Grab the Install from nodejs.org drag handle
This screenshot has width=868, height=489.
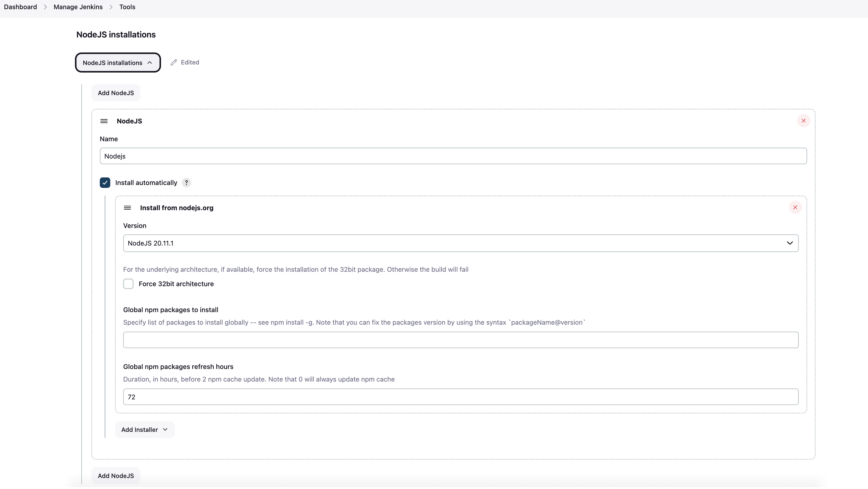pos(127,208)
